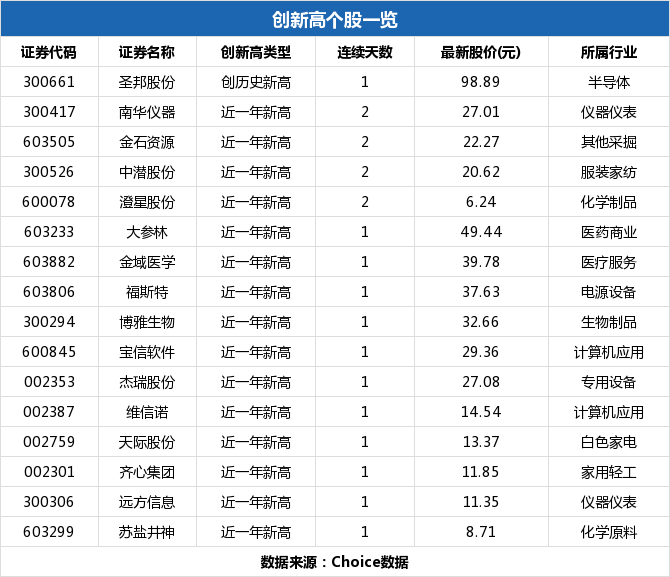Click stock name 金石资源
670x577 pixels.
pyautogui.click(x=147, y=142)
